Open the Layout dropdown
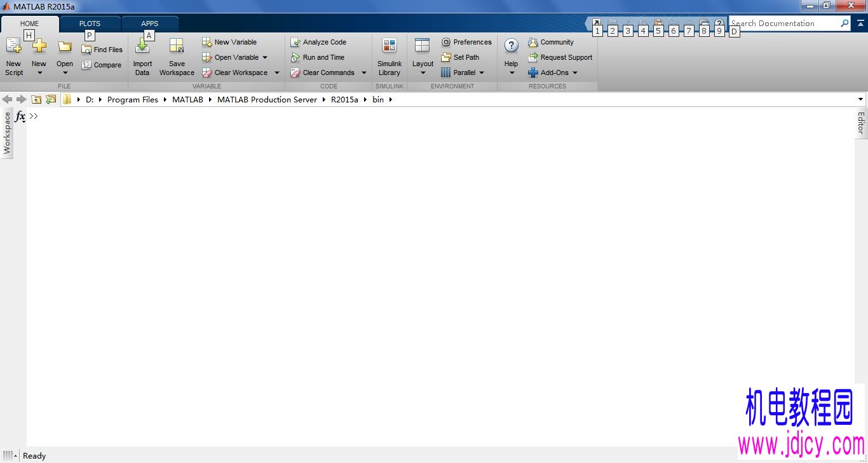This screenshot has height=463, width=868. [423, 57]
